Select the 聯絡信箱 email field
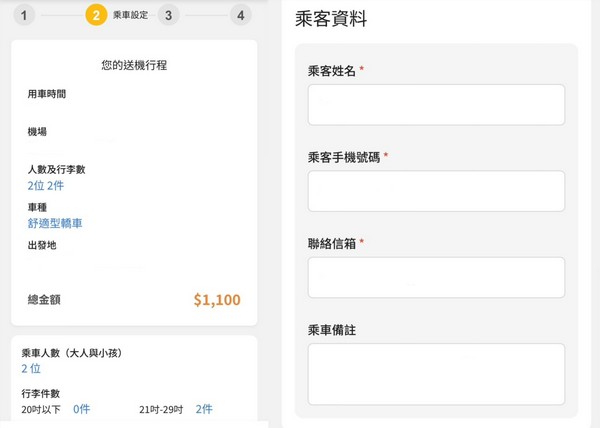This screenshot has width=600, height=428. coord(436,278)
